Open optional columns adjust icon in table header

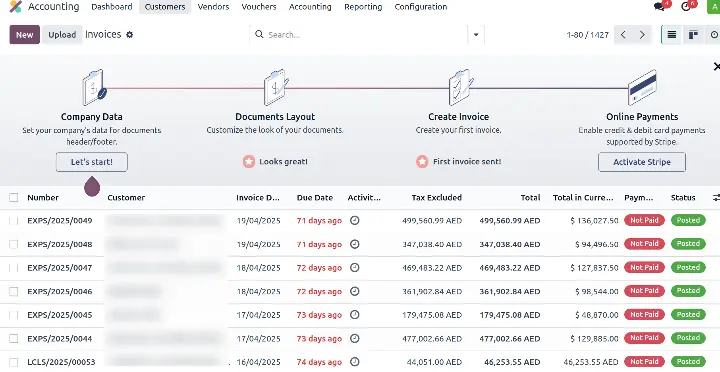(x=716, y=197)
